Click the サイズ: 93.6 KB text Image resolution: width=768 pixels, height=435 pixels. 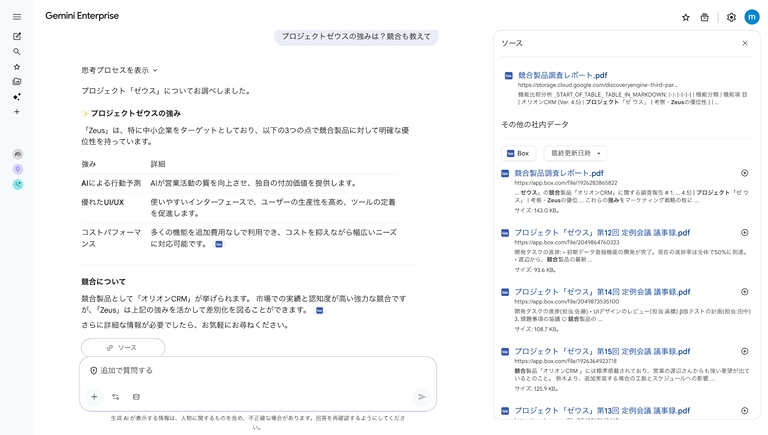point(535,270)
